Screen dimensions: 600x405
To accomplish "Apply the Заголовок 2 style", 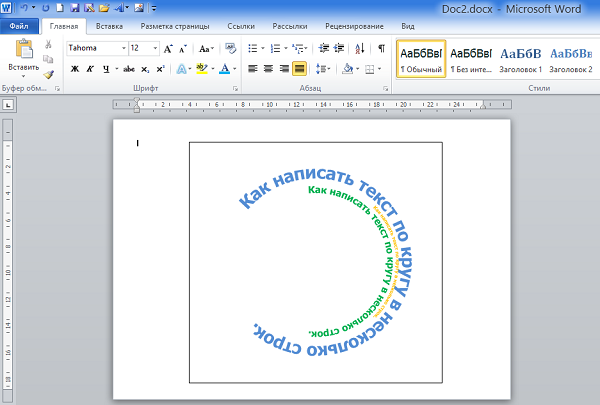I will pyautogui.click(x=571, y=59).
